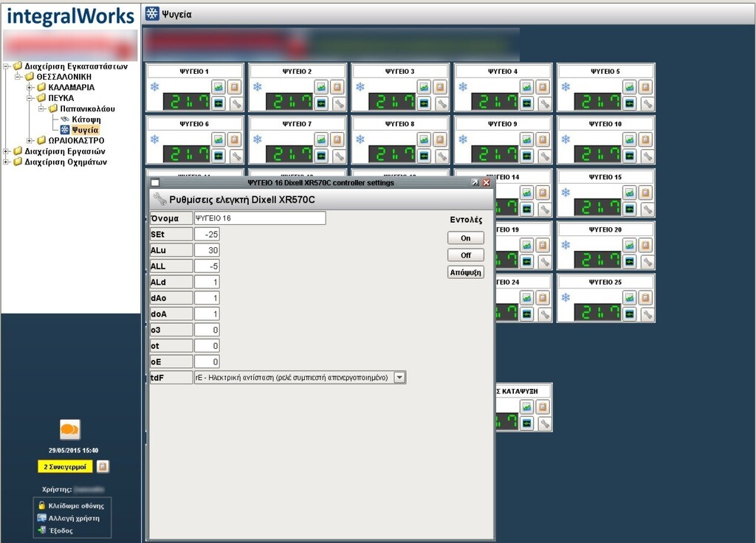756x543 pixels.
Task: Tick the checkbox in the dialog title bar
Action: pyautogui.click(x=155, y=182)
